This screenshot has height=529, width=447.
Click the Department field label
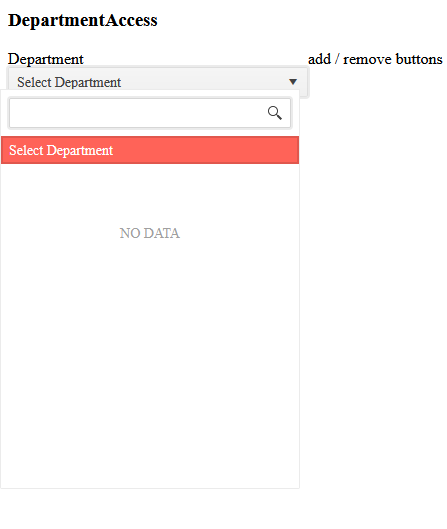(46, 59)
